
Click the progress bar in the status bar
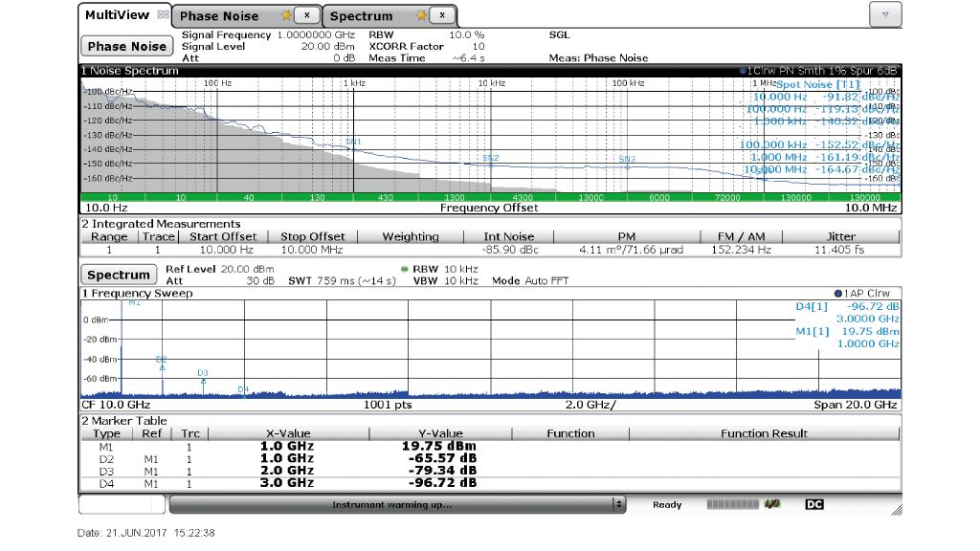pos(730,504)
